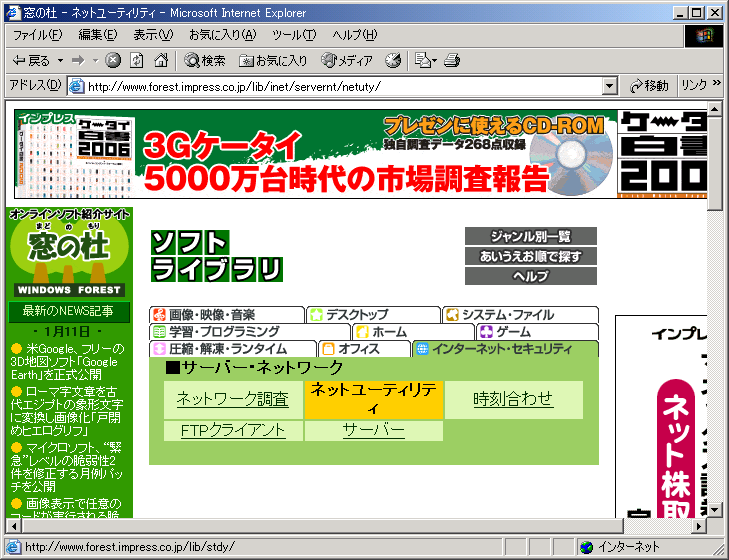Select the 圧縮・解凍・ランタイム tab
The width and height of the screenshot is (729, 560).
coord(233,349)
